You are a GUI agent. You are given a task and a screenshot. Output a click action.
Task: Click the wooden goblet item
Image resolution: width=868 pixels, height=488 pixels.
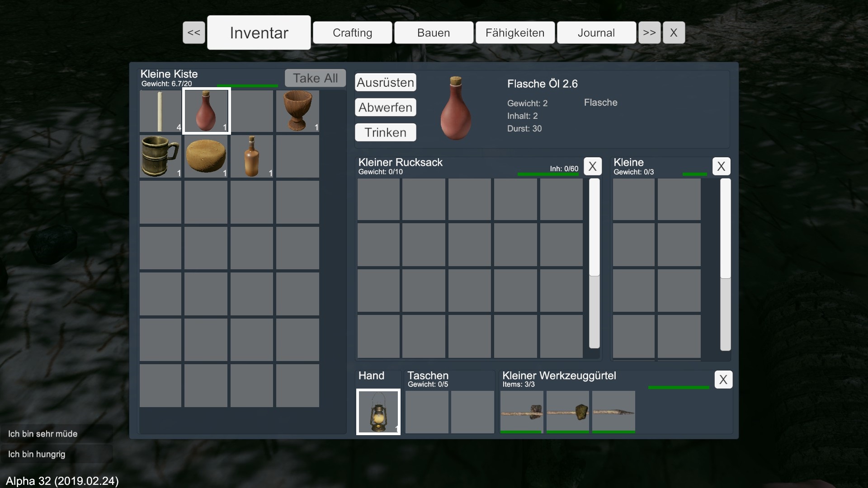(x=297, y=111)
